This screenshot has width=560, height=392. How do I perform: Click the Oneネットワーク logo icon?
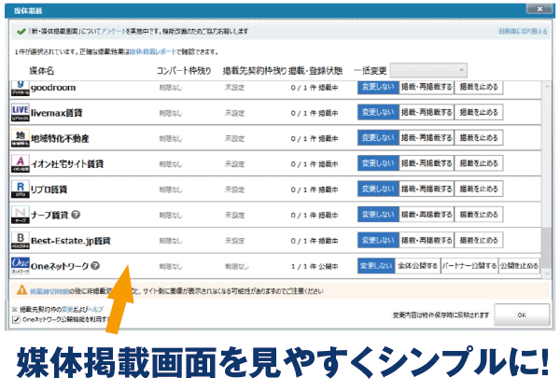[20, 266]
